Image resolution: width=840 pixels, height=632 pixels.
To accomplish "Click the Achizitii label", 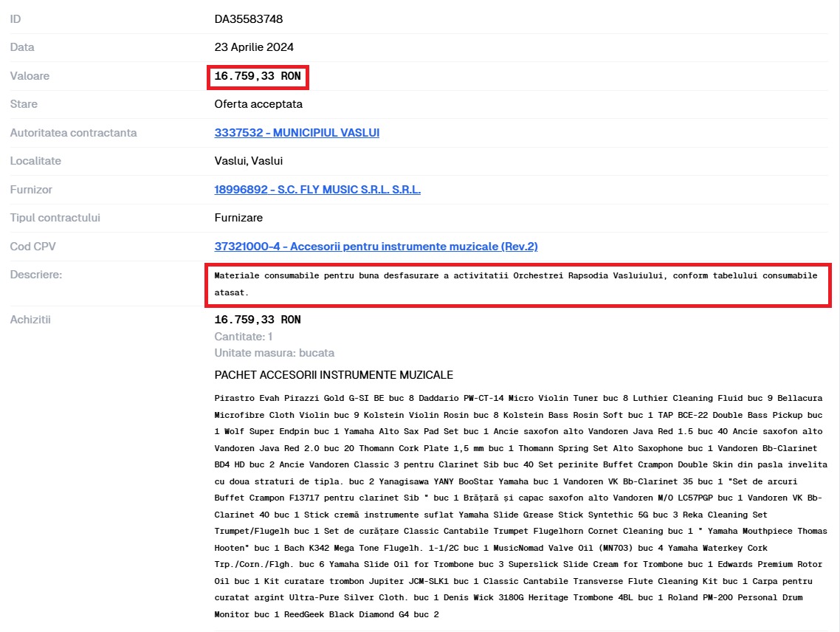I will pos(30,320).
